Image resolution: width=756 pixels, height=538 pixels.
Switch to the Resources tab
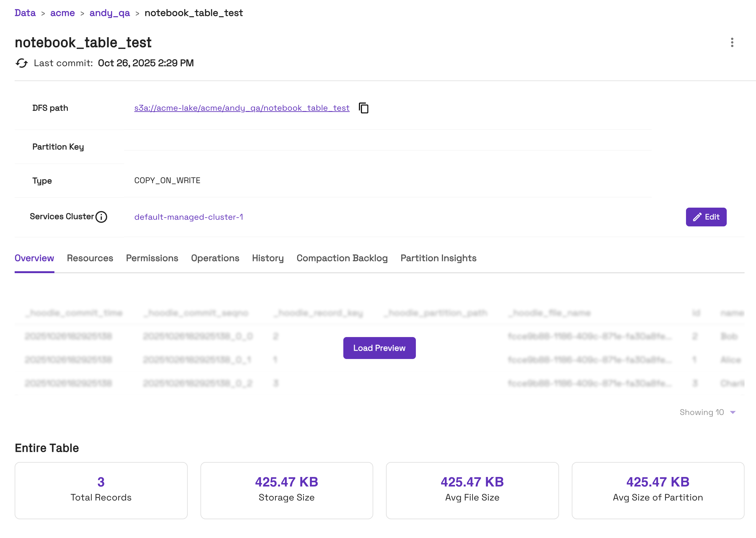[x=90, y=258]
